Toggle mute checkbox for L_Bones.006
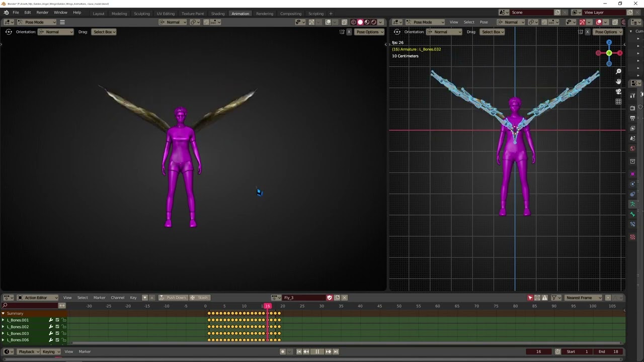This screenshot has width=644, height=362. pyautogui.click(x=57, y=340)
